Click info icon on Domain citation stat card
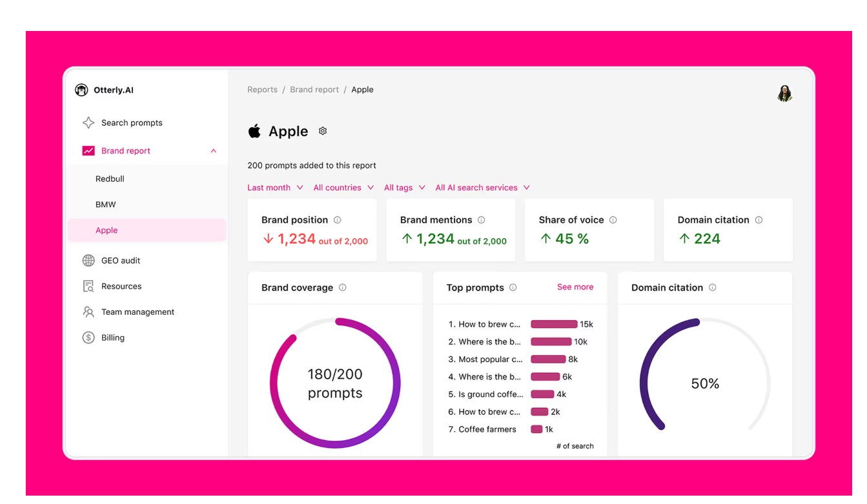The width and height of the screenshot is (867, 504). (x=759, y=220)
